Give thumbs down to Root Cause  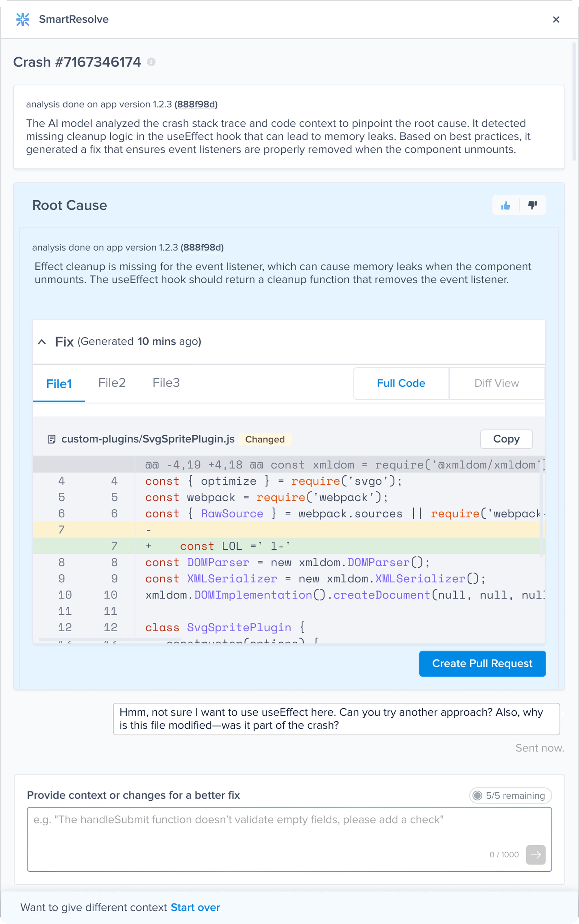tap(533, 206)
